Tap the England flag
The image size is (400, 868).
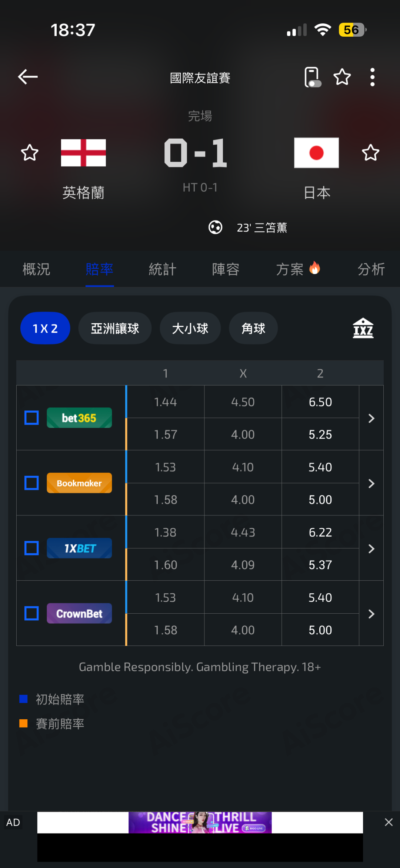click(83, 153)
